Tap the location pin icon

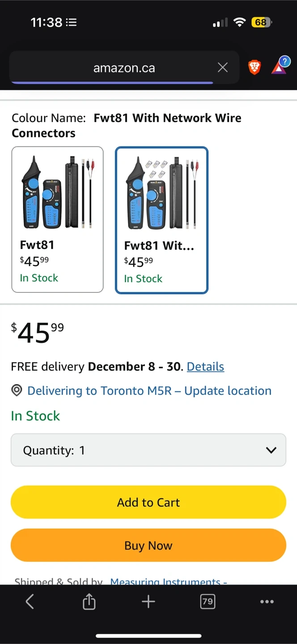click(x=17, y=391)
